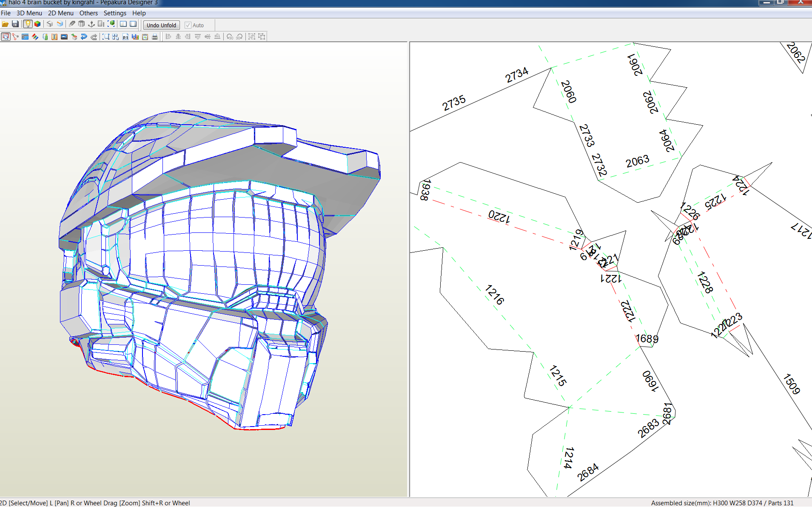Toggle the Auto checkbox

tap(188, 25)
